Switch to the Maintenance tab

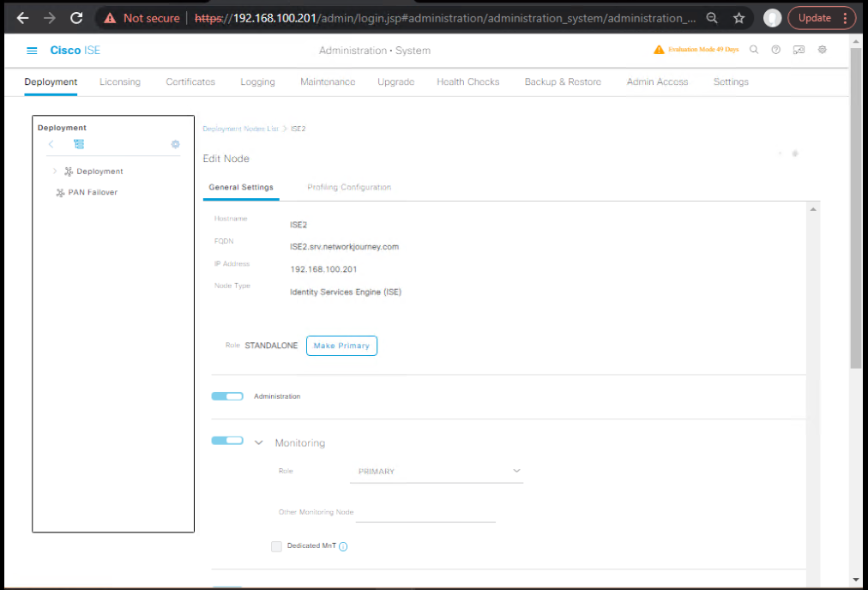328,82
